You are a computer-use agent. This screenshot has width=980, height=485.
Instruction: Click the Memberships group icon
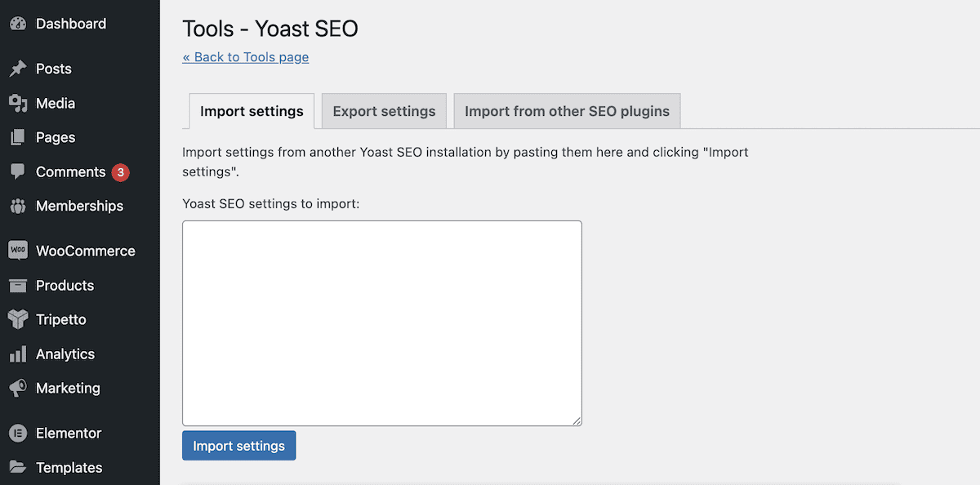pos(18,206)
